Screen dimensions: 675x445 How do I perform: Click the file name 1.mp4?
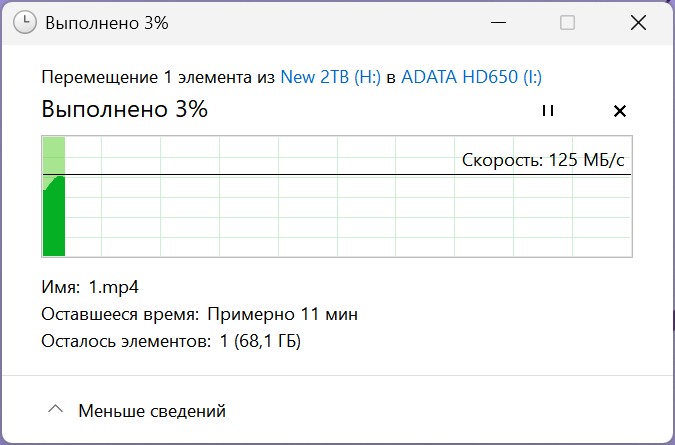(114, 287)
